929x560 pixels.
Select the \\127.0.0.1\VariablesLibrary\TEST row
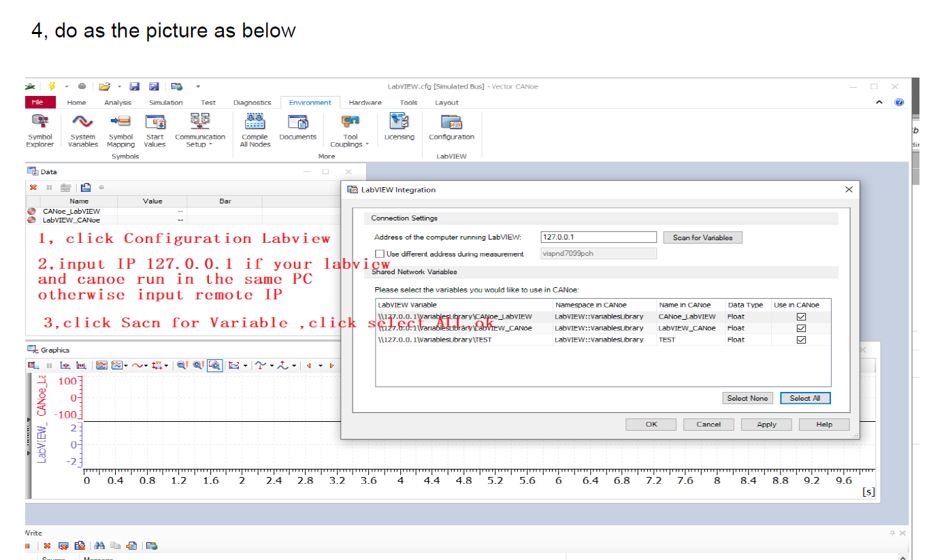[603, 340]
